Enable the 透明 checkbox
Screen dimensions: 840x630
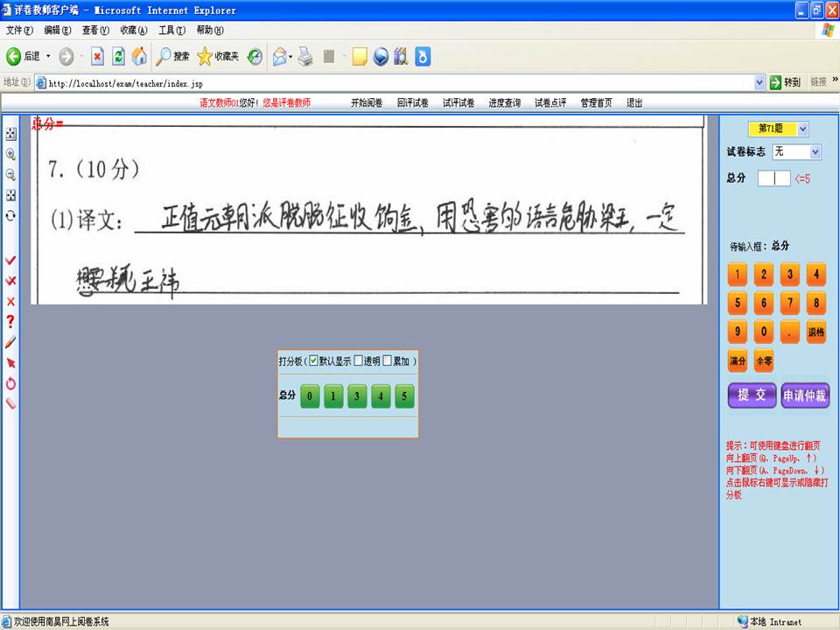pos(359,360)
